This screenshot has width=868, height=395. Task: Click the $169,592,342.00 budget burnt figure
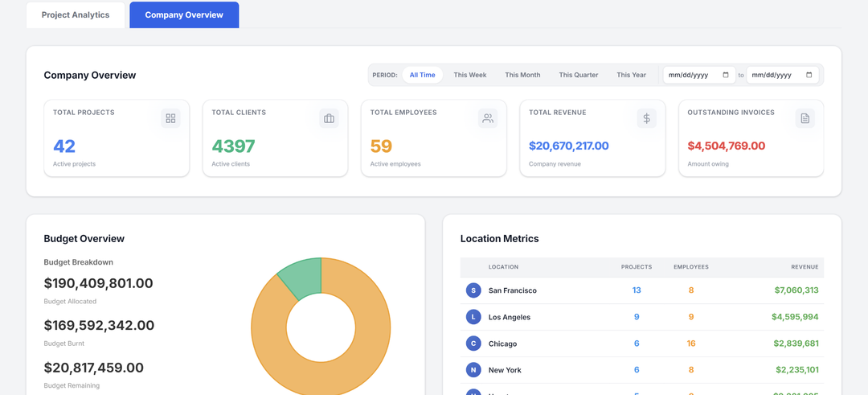tap(99, 326)
